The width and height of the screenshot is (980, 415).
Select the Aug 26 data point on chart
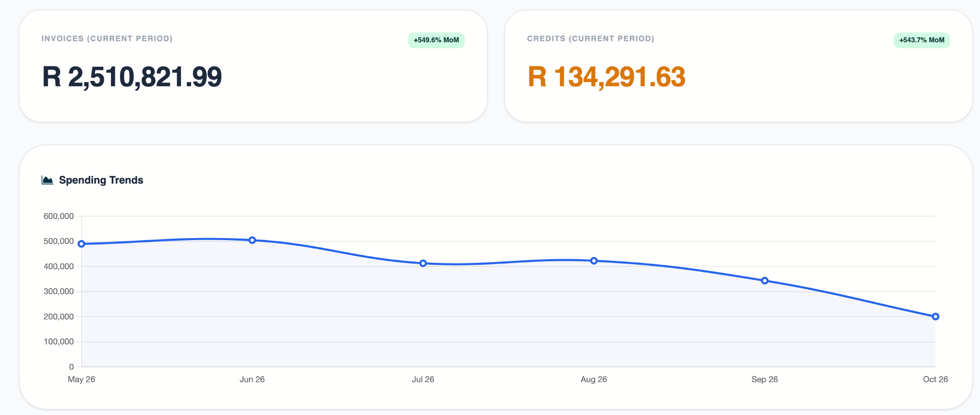click(x=594, y=261)
